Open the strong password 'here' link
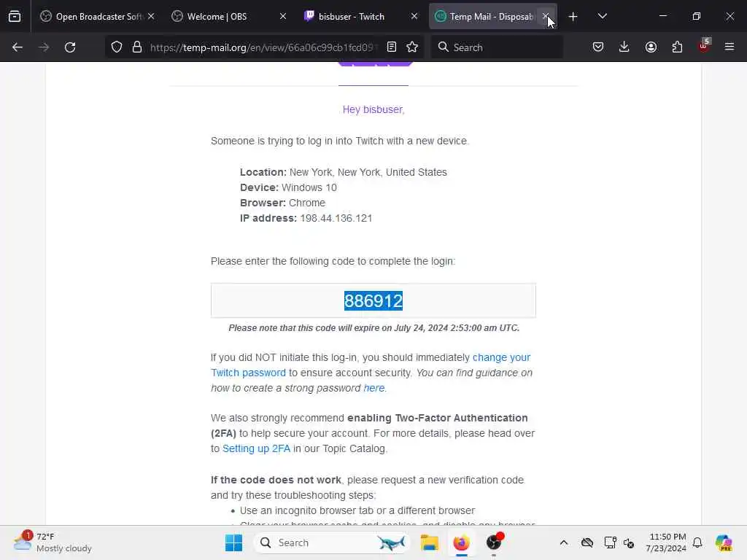 click(x=374, y=388)
